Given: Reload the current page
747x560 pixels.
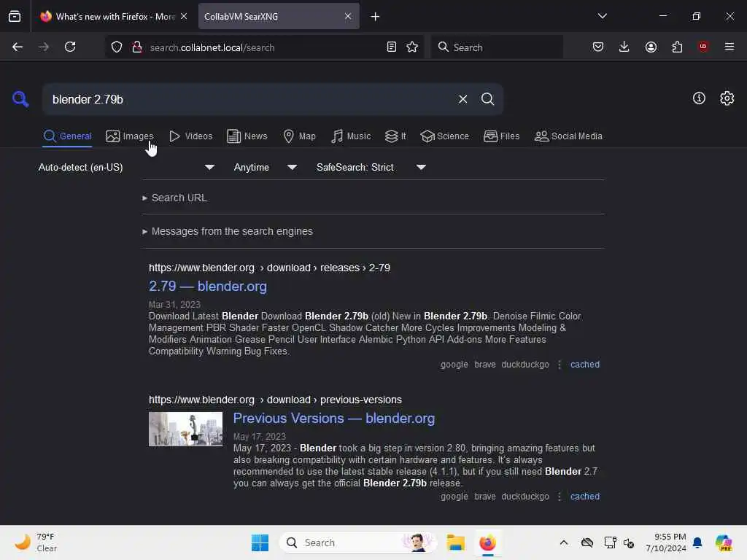Looking at the screenshot, I should coord(70,47).
